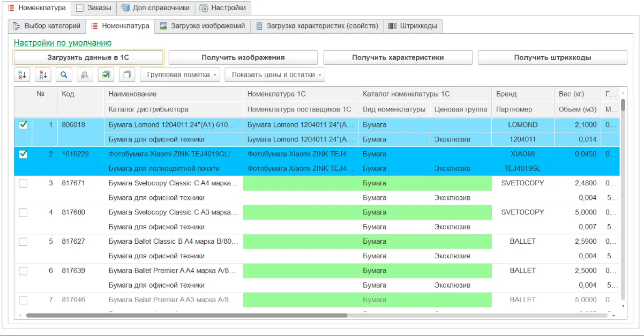Sort list ascending with A-Я icon
This screenshot has height=336, width=644.
[22, 75]
